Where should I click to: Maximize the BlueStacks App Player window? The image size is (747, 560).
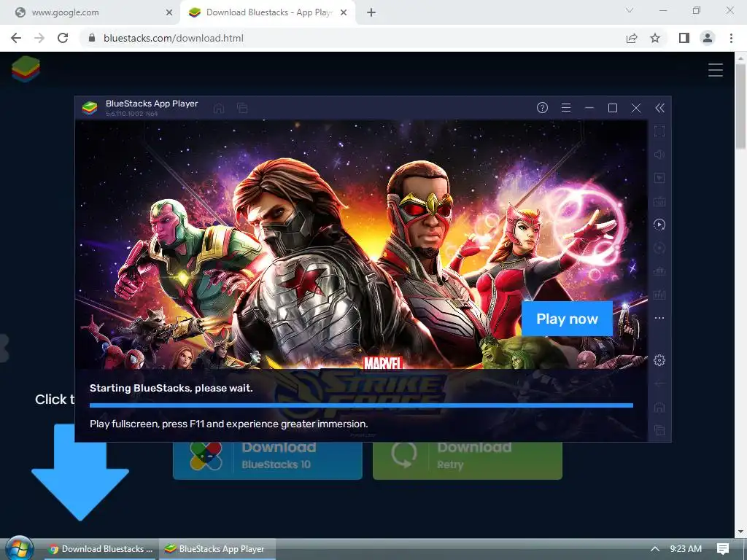pyautogui.click(x=613, y=108)
